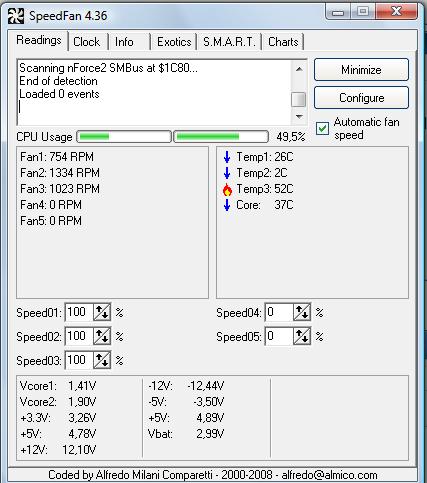Click the 'Vbat: 2,99V' voltage reading
The height and width of the screenshot is (483, 427).
click(x=186, y=434)
